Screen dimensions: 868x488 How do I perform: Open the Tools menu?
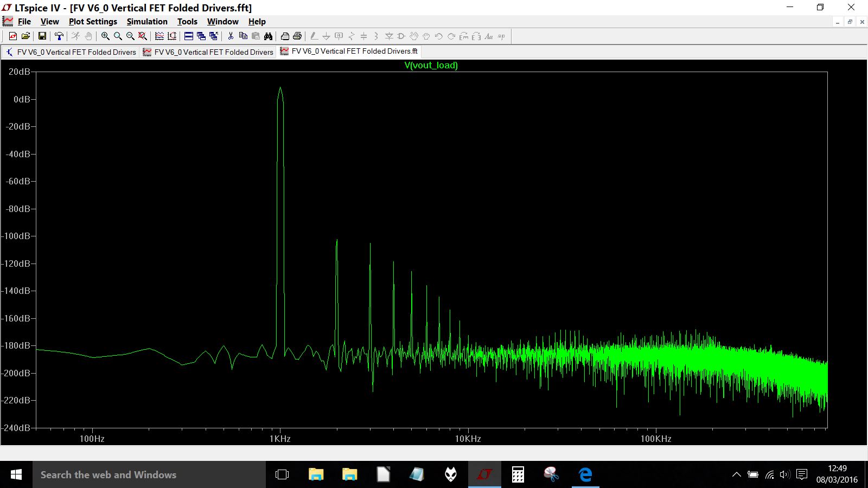click(187, 22)
